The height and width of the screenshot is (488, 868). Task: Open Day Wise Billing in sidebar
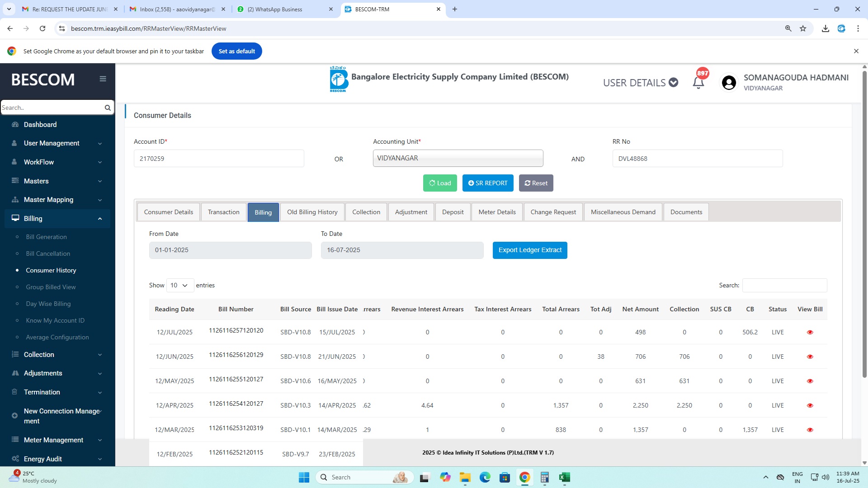48,304
